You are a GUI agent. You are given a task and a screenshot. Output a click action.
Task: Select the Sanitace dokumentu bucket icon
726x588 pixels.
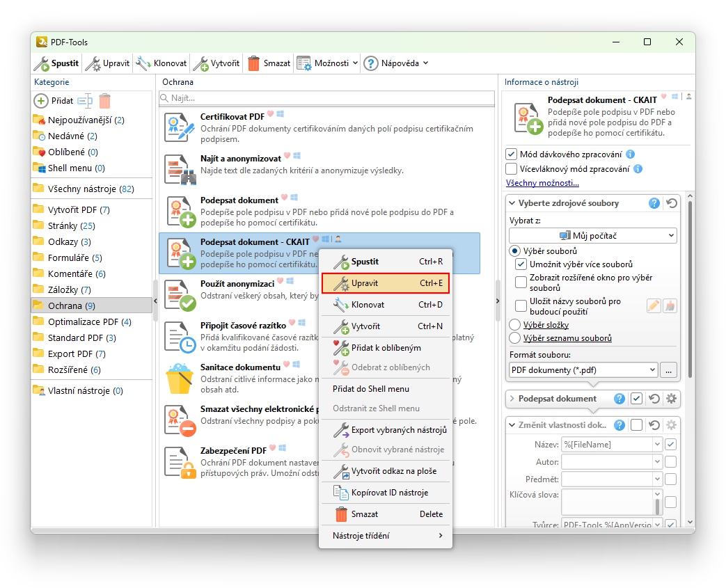pyautogui.click(x=179, y=379)
